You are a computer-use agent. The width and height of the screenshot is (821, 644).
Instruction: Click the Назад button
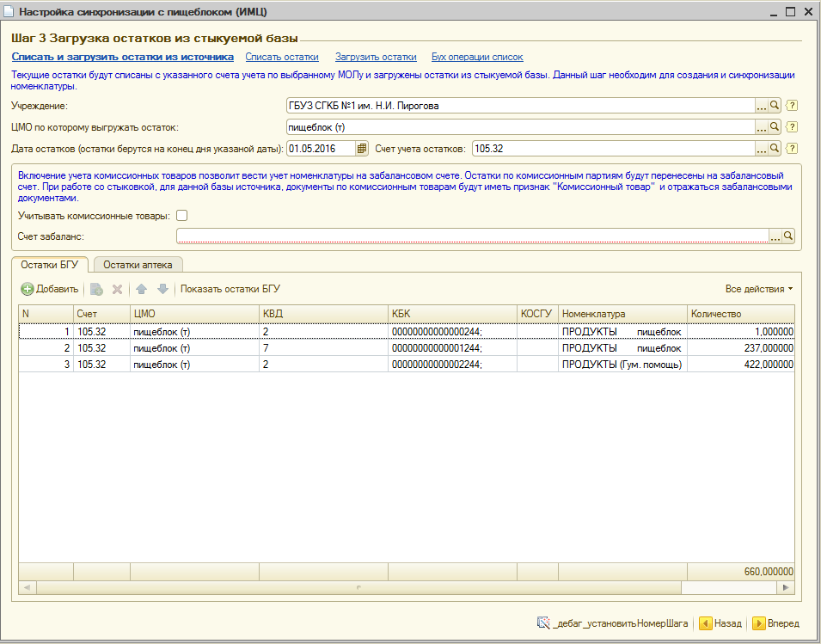coord(720,623)
